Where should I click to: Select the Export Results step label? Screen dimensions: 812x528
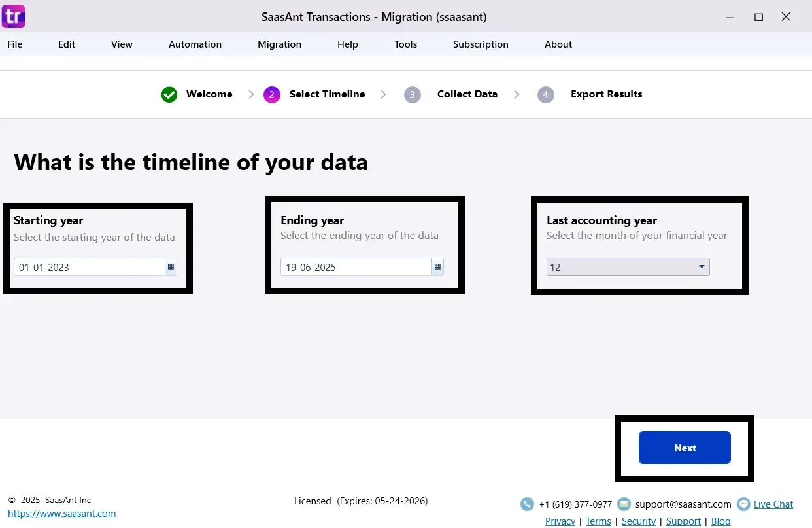(x=607, y=94)
